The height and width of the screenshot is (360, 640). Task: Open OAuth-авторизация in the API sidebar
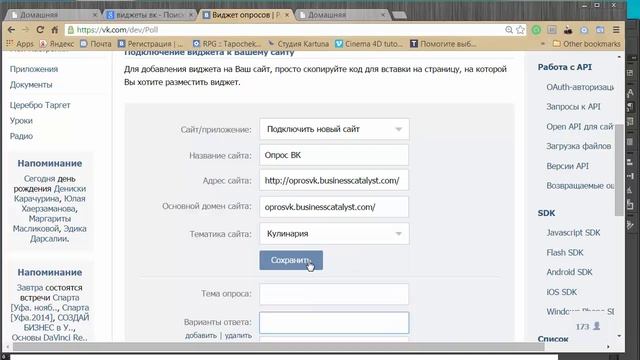pyautogui.click(x=580, y=87)
